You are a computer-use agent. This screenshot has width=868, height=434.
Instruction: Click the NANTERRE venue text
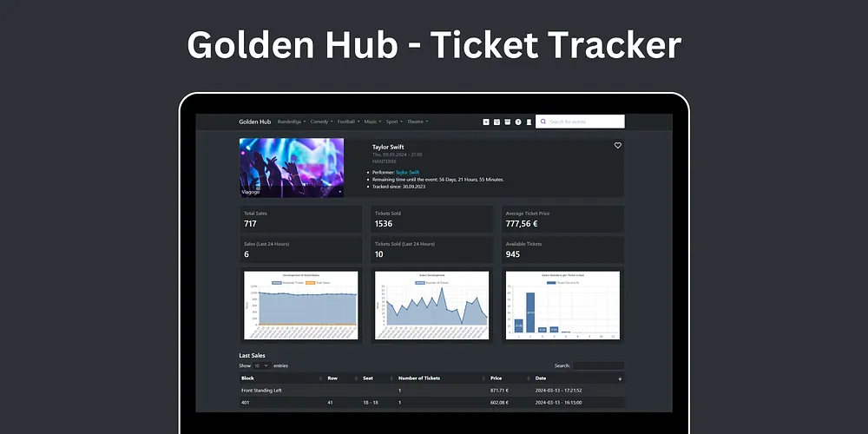[x=385, y=161]
